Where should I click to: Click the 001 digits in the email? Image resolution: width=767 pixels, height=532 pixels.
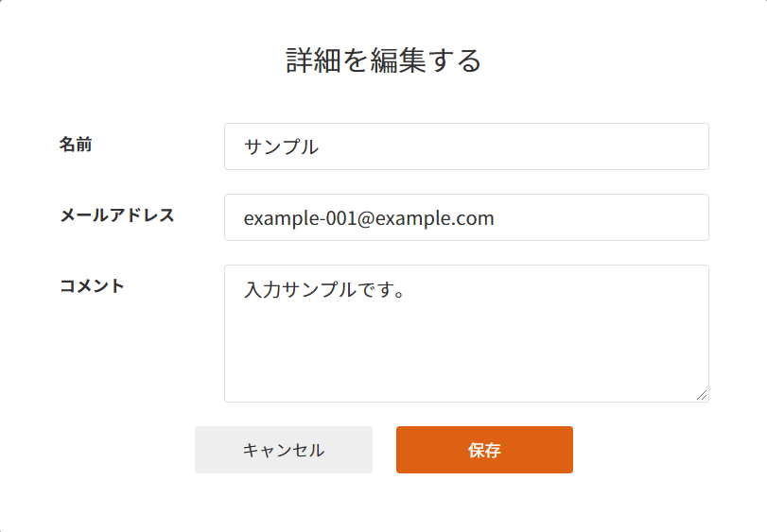point(339,218)
